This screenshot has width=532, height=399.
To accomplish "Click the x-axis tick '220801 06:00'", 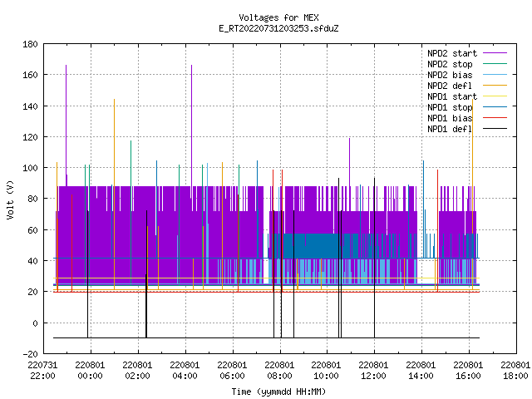I will 232,371.
